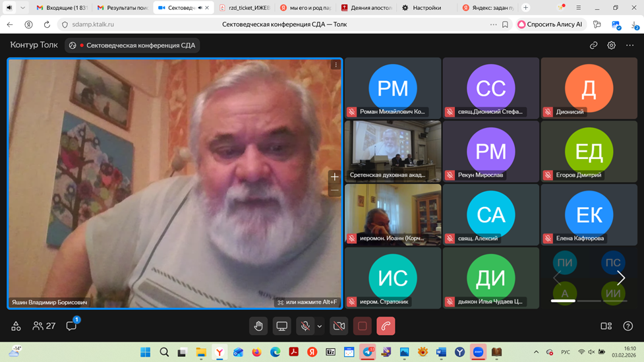The image size is (644, 362).
Task: Expand microphone options arrow
Action: [320, 326]
